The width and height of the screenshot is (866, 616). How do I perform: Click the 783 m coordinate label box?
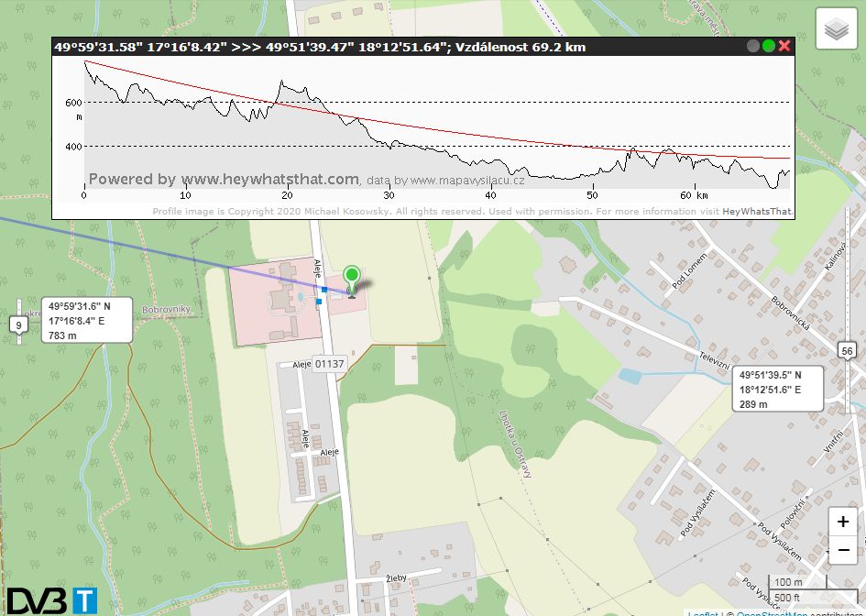click(87, 320)
